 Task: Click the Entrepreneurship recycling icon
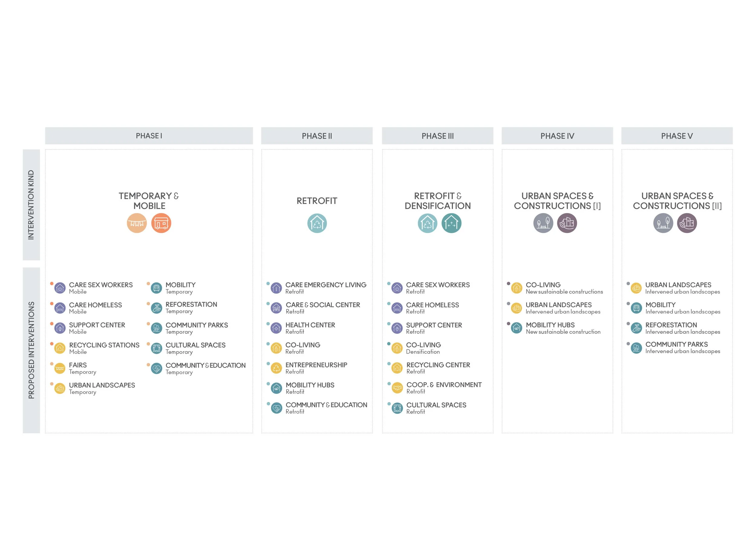[x=276, y=368]
